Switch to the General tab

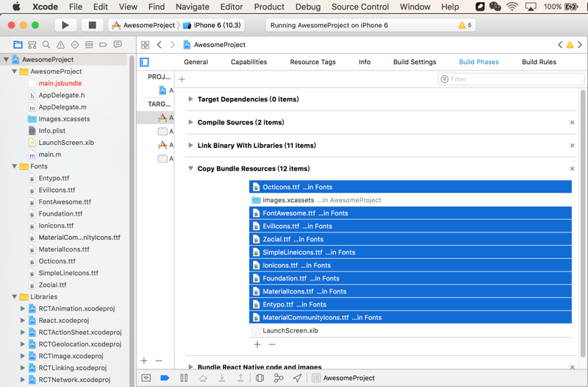[196, 62]
